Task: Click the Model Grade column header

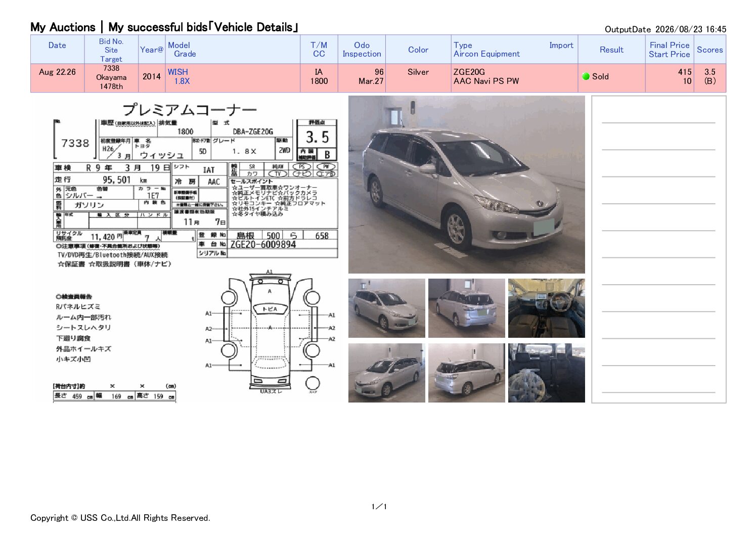Action: 233,50
